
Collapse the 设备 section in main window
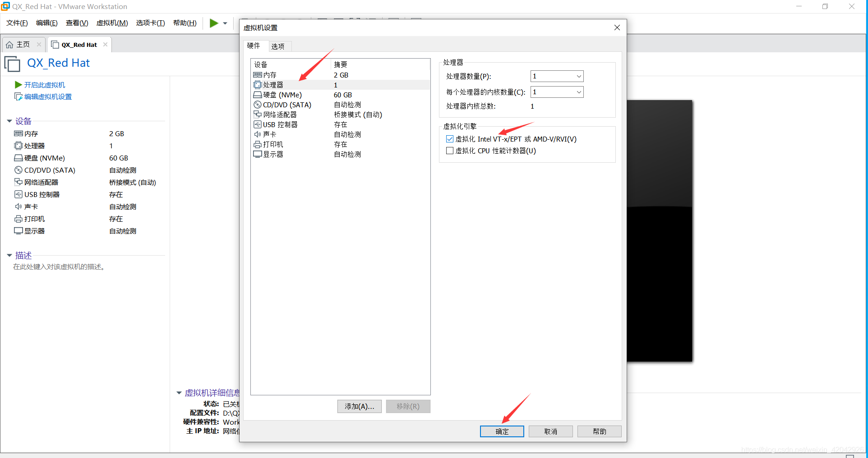tap(9, 121)
